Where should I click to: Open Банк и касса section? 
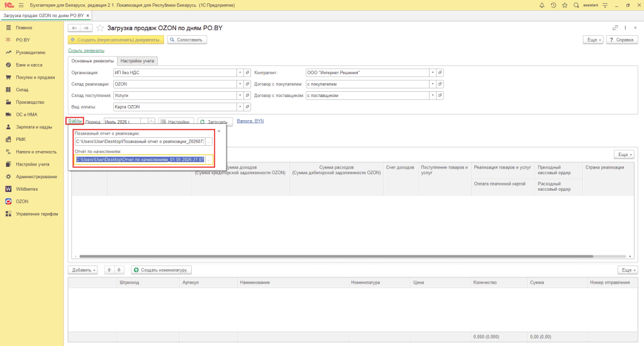click(29, 65)
